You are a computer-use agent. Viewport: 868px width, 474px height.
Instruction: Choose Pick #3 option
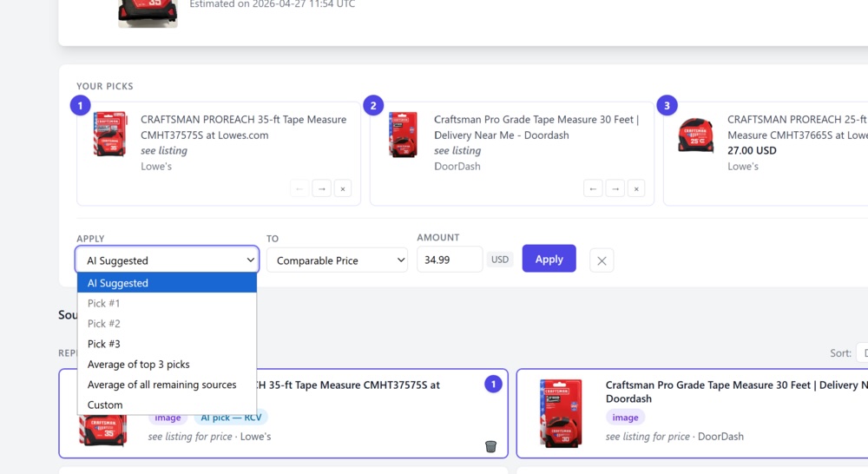tap(168, 344)
